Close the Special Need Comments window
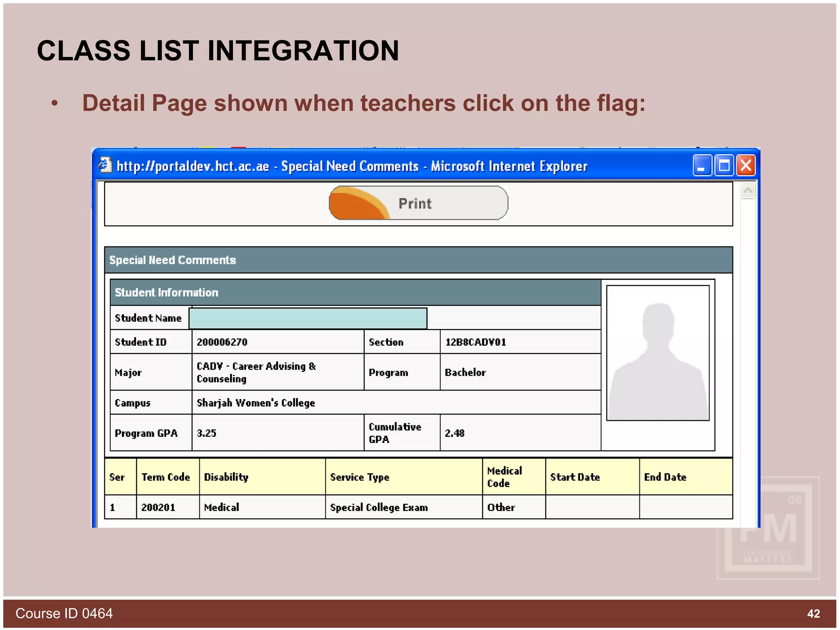This screenshot has height=630, width=840. point(746,166)
